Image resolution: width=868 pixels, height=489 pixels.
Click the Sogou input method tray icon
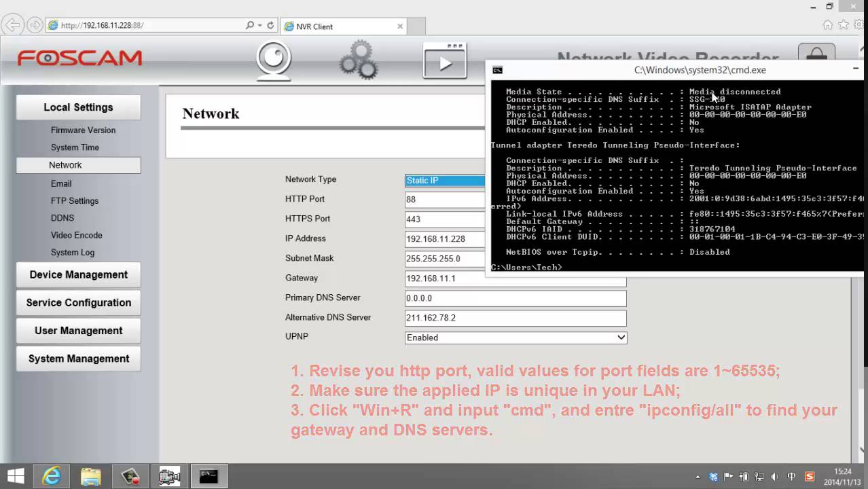(810, 477)
